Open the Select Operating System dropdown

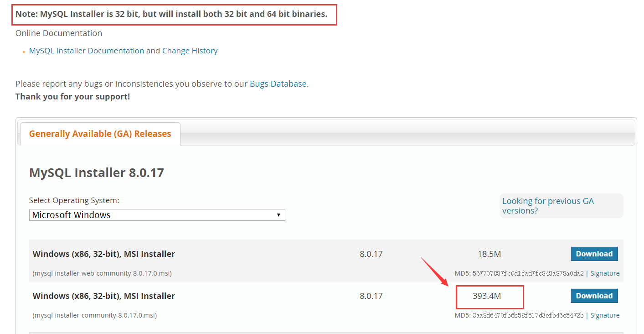(x=157, y=214)
